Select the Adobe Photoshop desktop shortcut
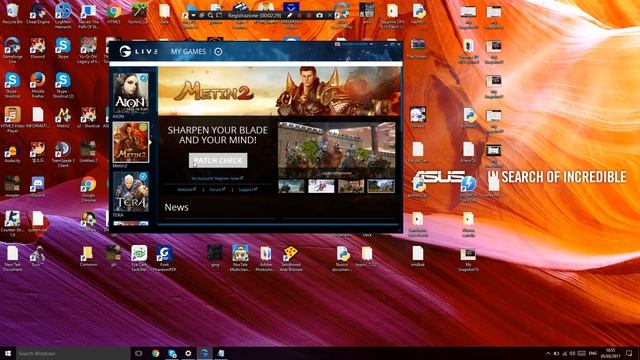 tap(265, 259)
